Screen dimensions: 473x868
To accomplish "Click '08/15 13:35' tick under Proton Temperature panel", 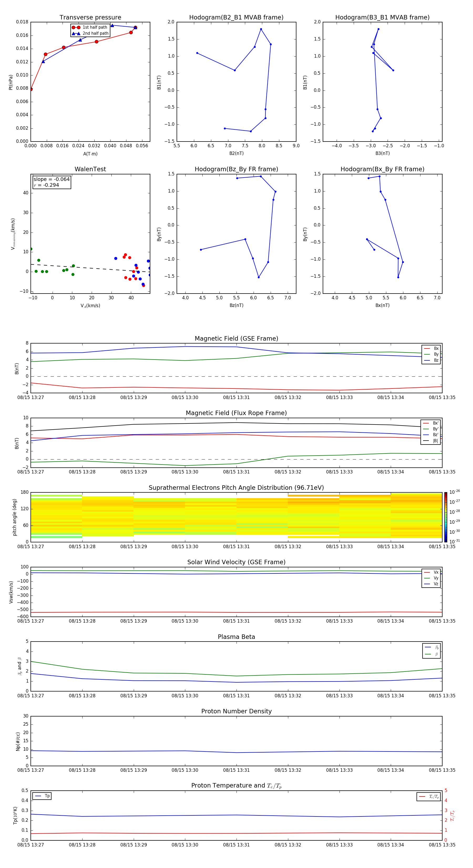I will click(442, 845).
